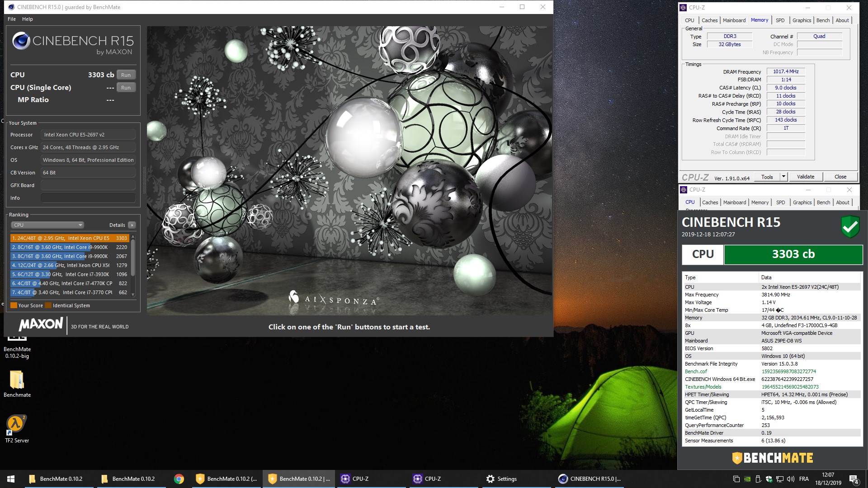
Task: Expand the Tools dropdown arrow in CPU-Z
Action: (x=783, y=177)
